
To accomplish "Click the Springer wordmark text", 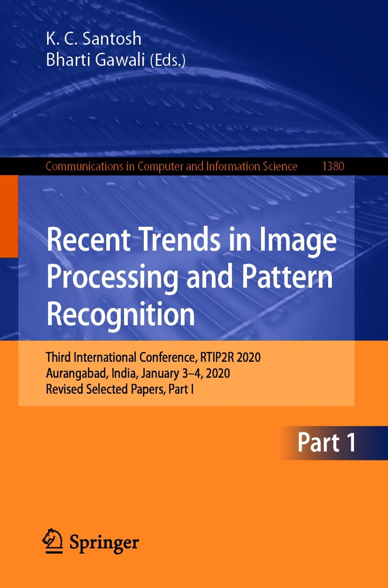I will click(x=104, y=543).
